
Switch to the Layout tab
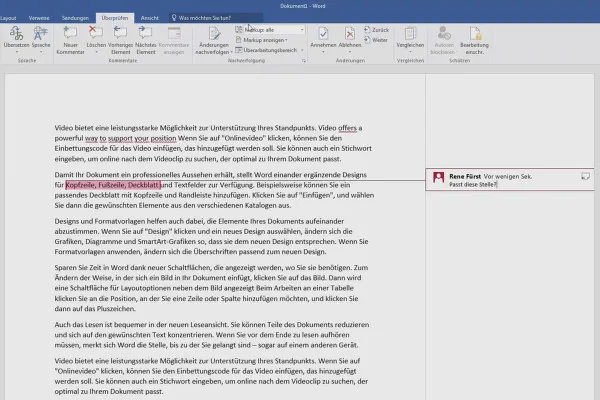[x=8, y=18]
